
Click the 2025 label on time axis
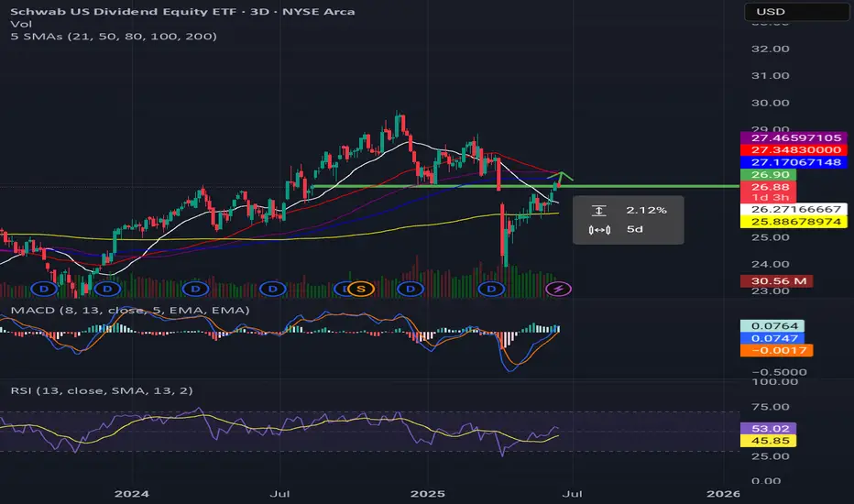pyautogui.click(x=428, y=494)
